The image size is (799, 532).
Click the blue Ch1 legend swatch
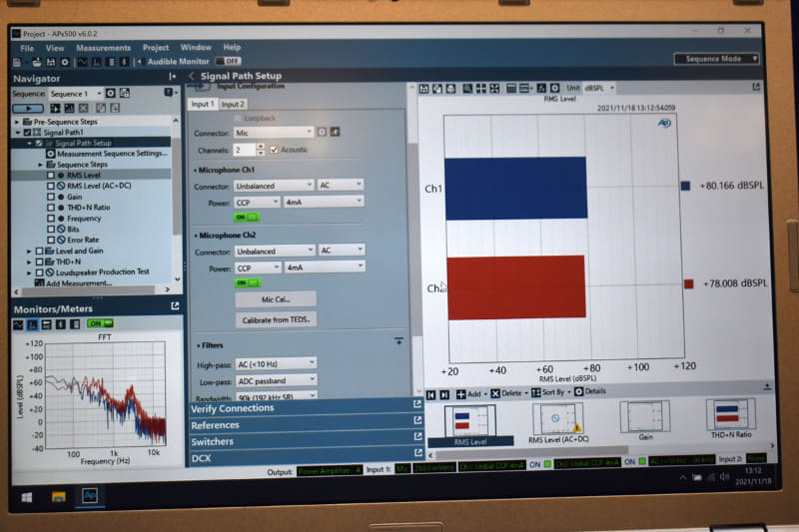pyautogui.click(x=685, y=187)
